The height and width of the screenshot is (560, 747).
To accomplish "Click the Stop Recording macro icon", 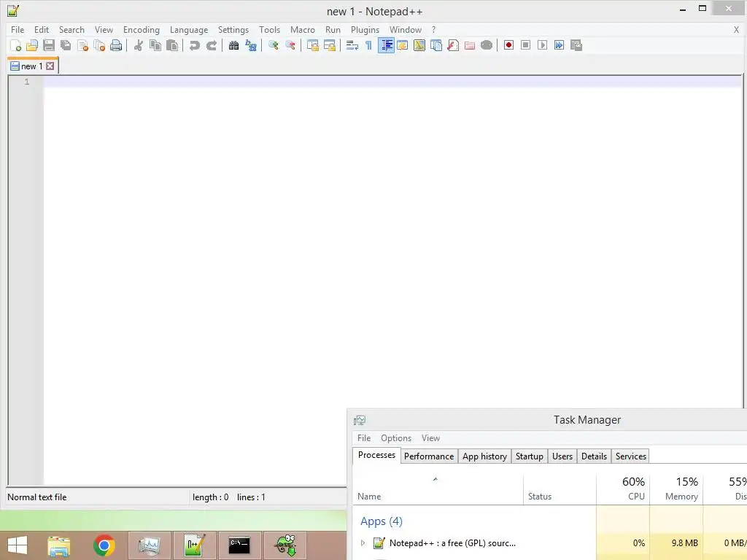I will click(x=525, y=45).
